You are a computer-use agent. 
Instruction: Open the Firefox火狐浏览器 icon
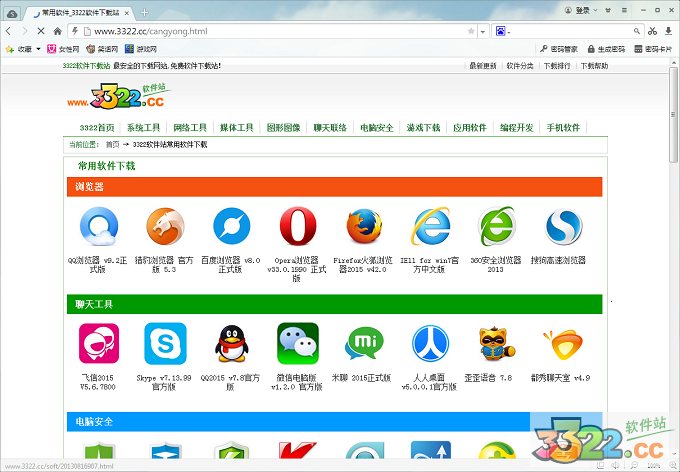364,226
